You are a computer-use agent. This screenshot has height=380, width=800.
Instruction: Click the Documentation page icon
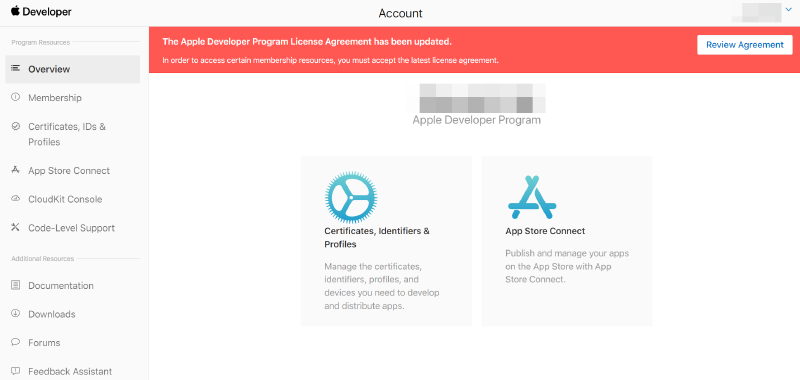pyautogui.click(x=15, y=285)
